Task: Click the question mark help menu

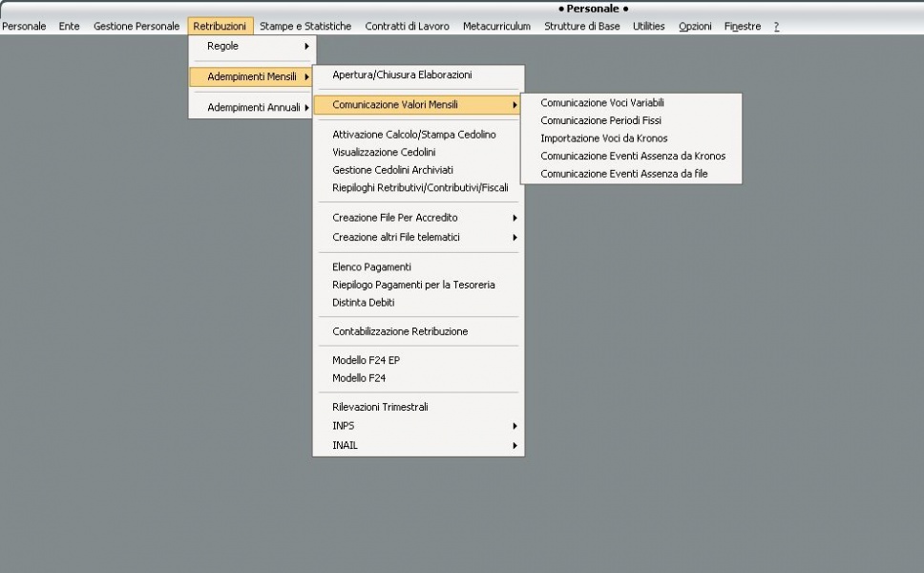Action: (776, 27)
